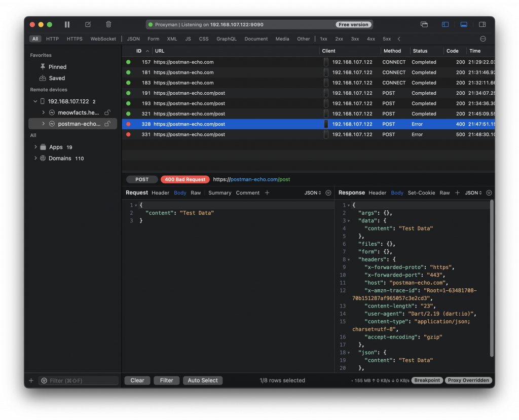
Task: Click the Free version badge
Action: click(353, 24)
